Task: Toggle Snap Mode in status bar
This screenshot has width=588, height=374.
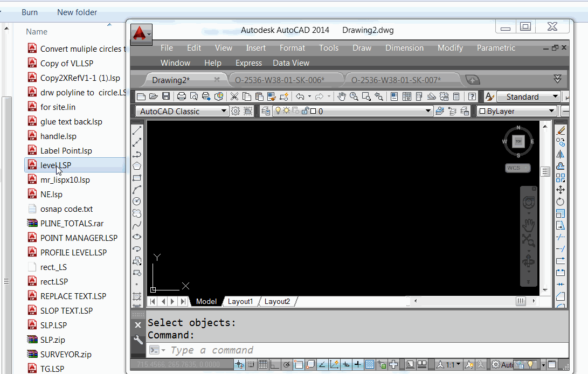Action: click(x=251, y=364)
